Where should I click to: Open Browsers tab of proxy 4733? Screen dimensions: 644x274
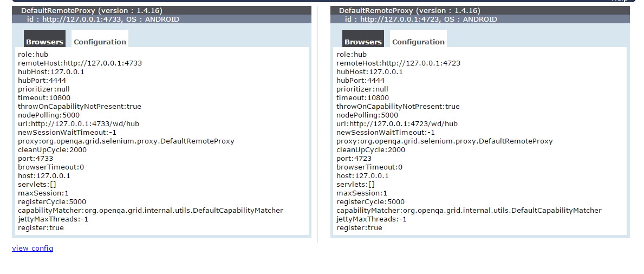[x=44, y=38]
